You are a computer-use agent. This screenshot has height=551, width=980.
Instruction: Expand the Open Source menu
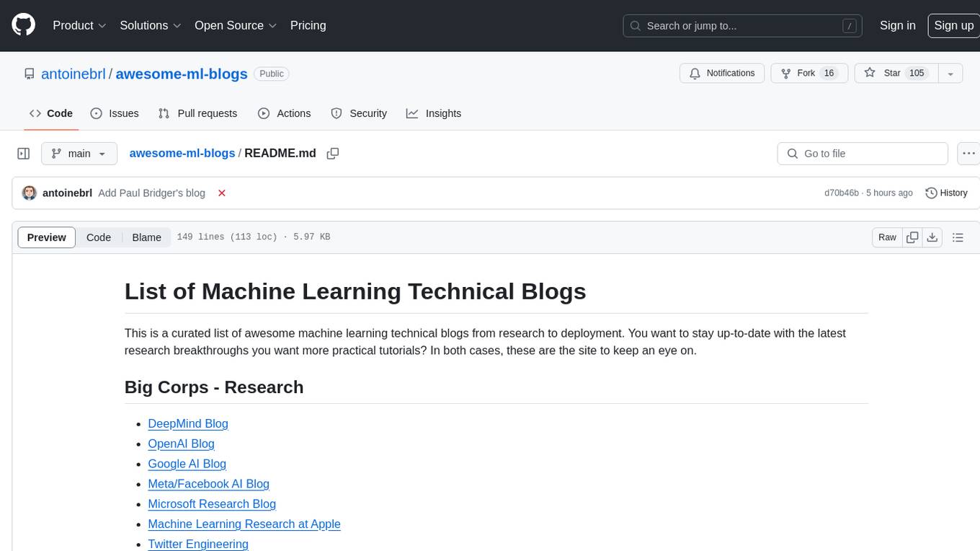[236, 25]
